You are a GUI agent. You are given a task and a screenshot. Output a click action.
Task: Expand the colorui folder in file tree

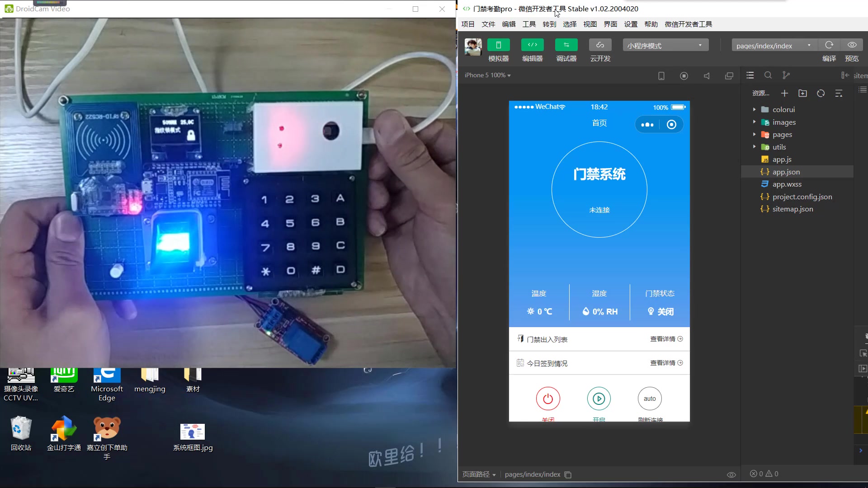[754, 110]
